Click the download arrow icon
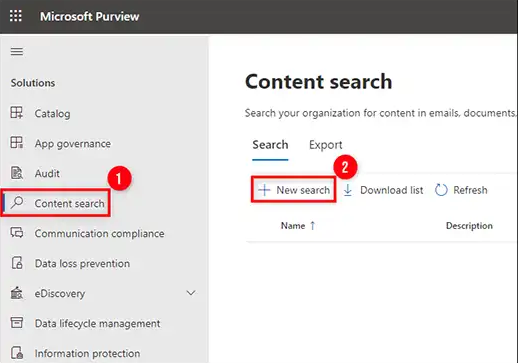Viewport: 518px width, 363px height. point(348,190)
